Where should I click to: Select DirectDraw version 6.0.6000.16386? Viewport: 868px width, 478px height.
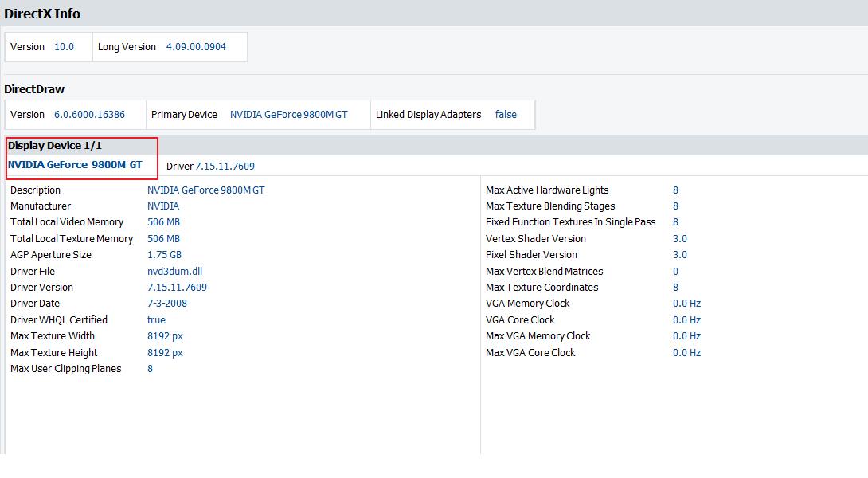click(89, 114)
